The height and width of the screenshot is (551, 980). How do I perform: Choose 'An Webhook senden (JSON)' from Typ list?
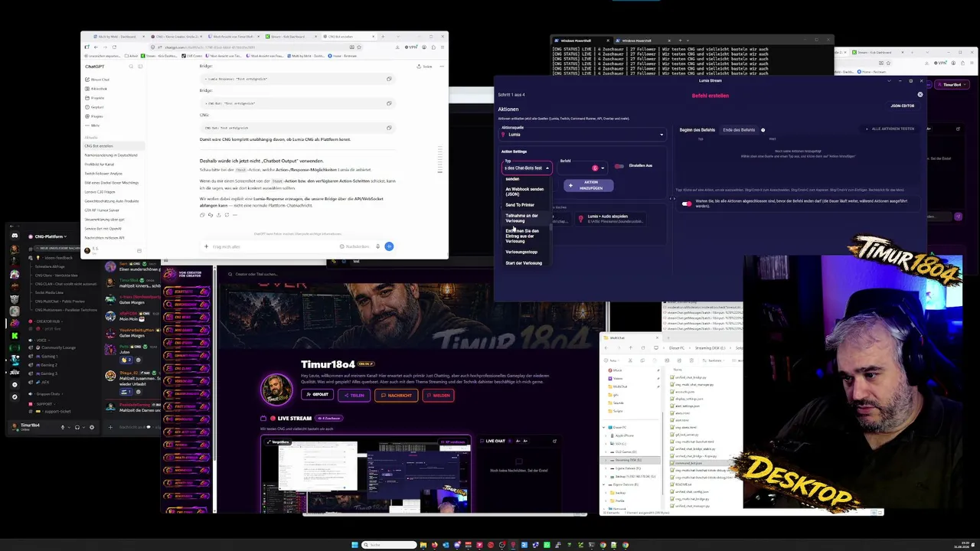(x=524, y=191)
